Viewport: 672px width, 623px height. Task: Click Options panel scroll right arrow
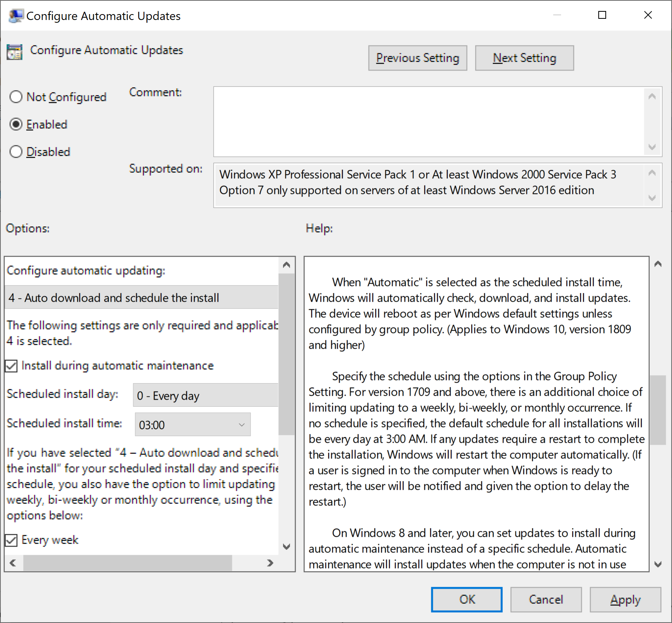coord(270,563)
